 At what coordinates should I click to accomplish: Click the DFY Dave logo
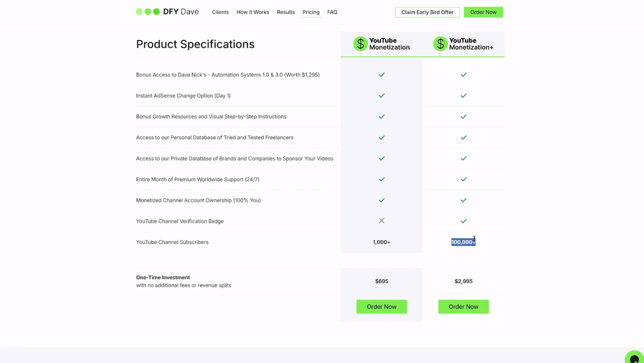(167, 11)
